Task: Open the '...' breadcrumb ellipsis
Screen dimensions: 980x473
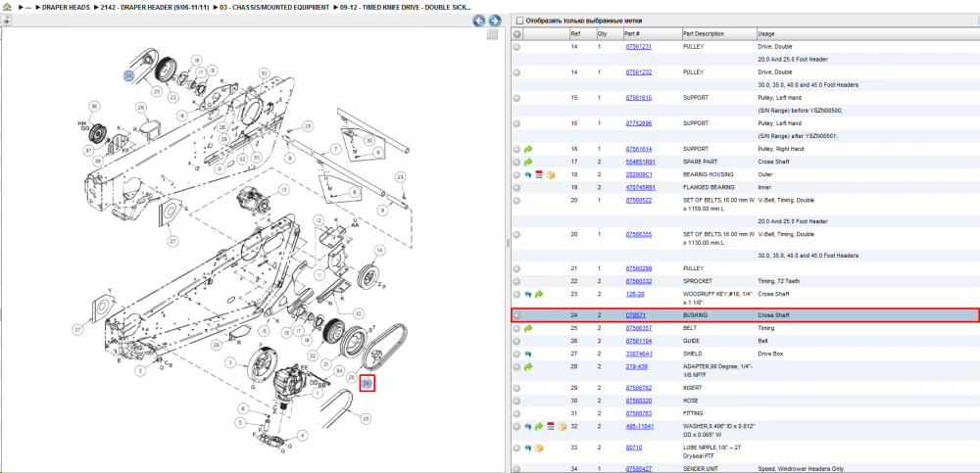Action: coord(28,7)
